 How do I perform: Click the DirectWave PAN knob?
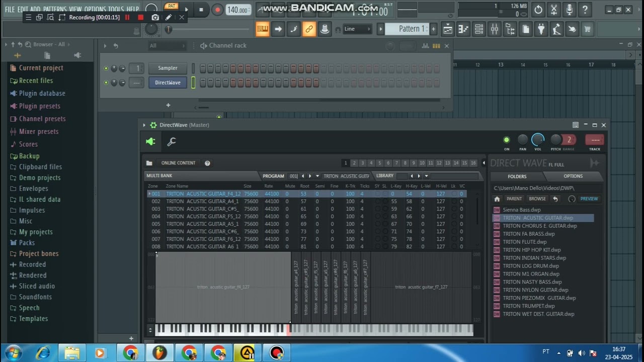tap(523, 140)
